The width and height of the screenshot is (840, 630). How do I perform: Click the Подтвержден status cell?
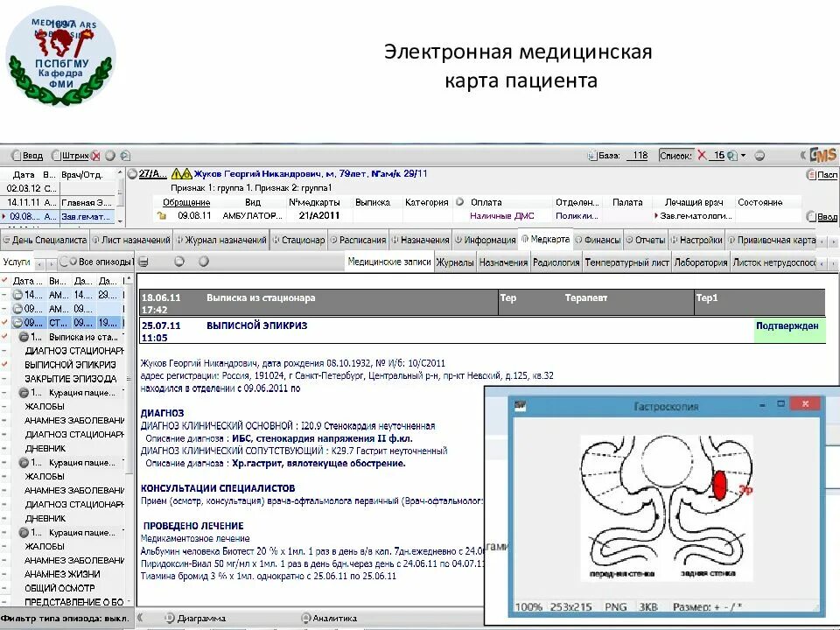(789, 331)
